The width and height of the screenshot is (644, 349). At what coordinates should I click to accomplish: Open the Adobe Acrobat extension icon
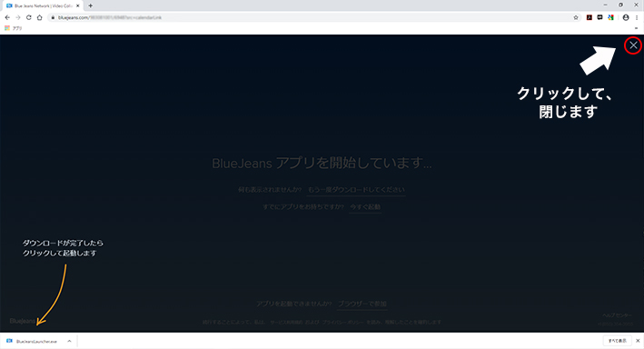(x=589, y=17)
